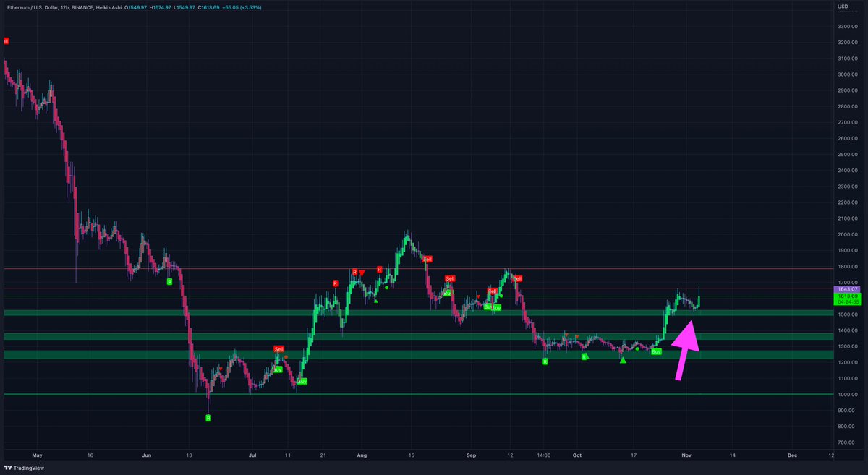Click the green R square below June lows
The height and width of the screenshot is (475, 868).
tap(208, 417)
